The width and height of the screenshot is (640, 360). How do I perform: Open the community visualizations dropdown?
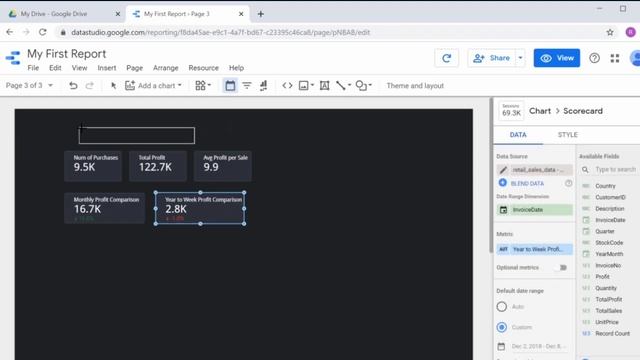203,85
